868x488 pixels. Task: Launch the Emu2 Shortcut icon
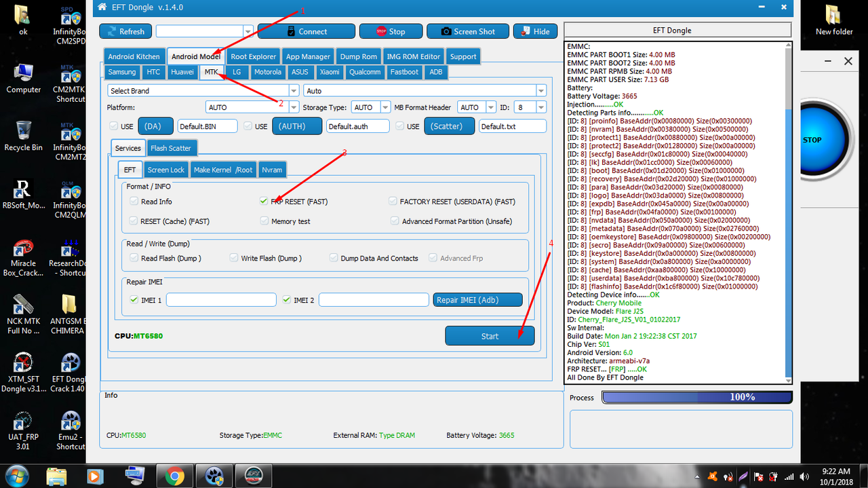click(x=69, y=430)
